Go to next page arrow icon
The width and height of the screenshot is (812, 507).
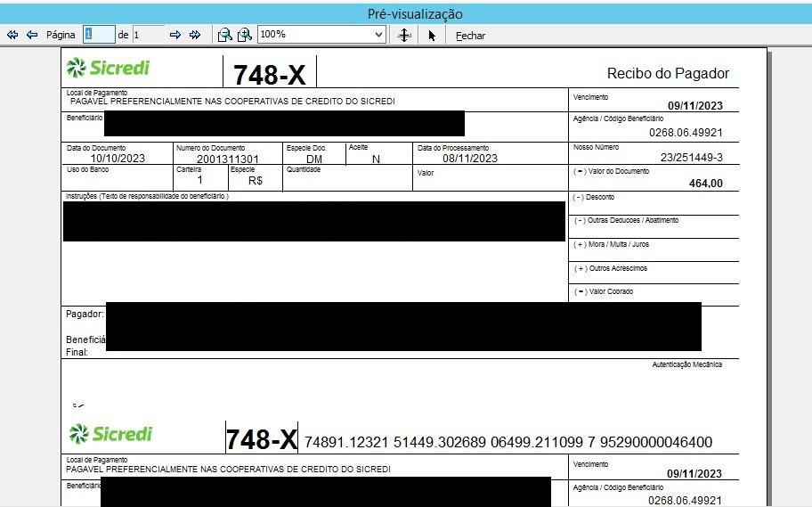(175, 35)
